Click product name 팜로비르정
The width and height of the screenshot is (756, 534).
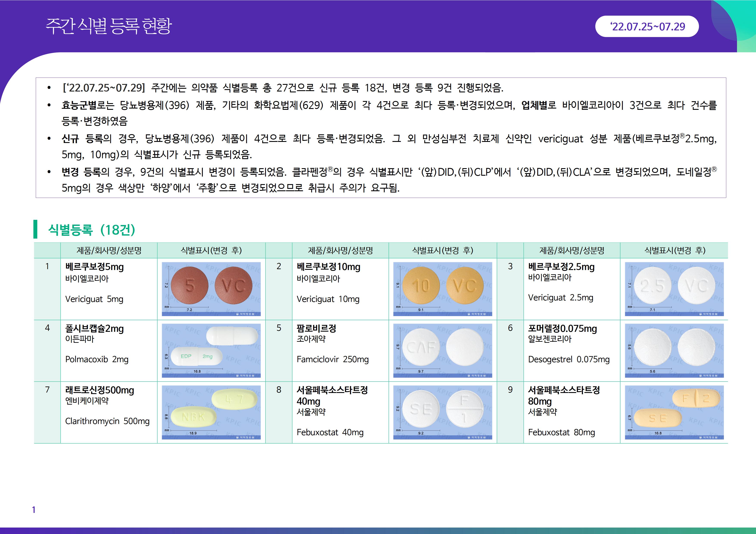click(316, 328)
